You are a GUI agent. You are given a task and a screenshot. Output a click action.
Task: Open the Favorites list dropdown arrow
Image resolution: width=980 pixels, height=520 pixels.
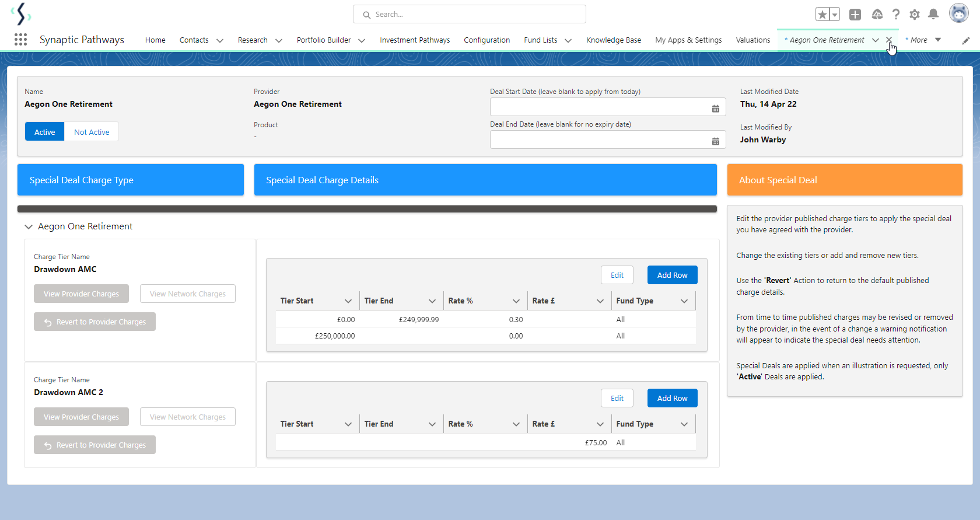835,15
